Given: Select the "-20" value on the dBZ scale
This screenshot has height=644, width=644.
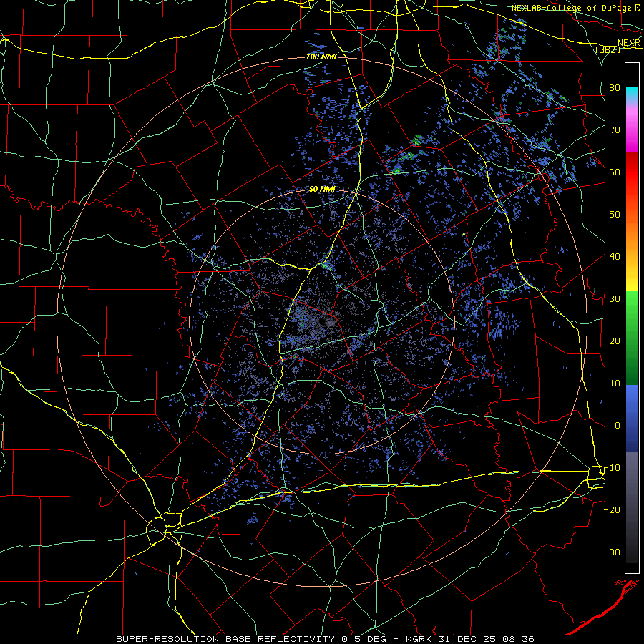Looking at the screenshot, I should [x=612, y=510].
